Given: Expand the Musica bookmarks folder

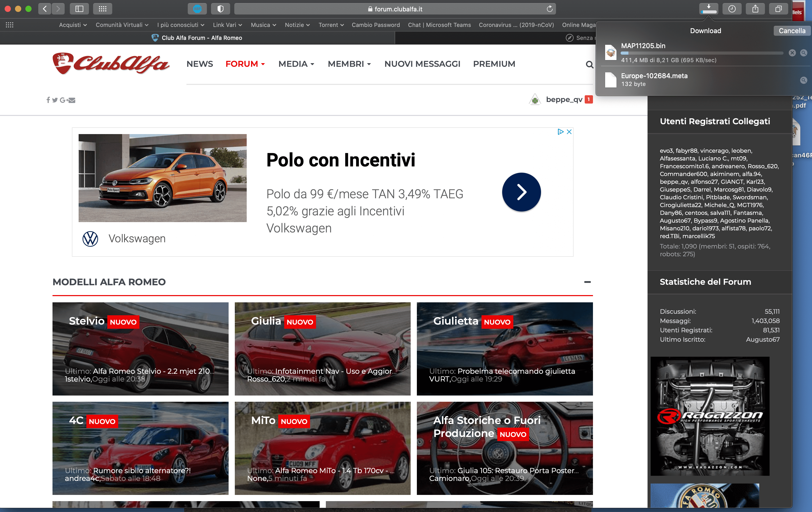Looking at the screenshot, I should point(263,25).
